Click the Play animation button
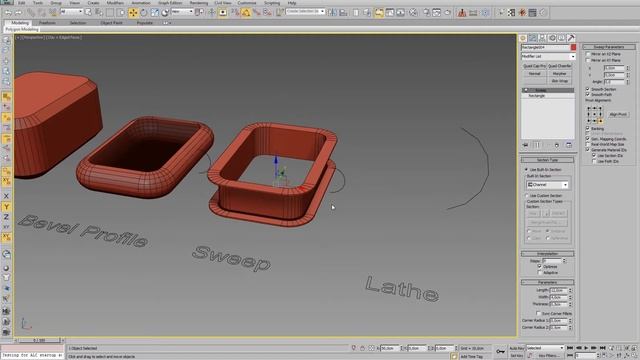This screenshot has height=360, width=640. (x=586, y=348)
